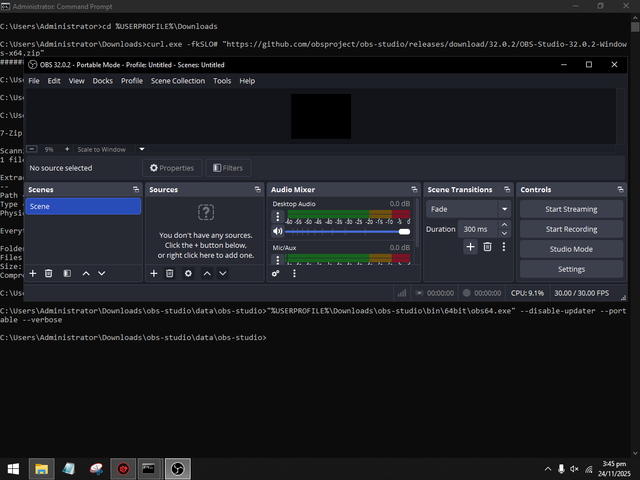Pop out the Audio Mixer dock
The height and width of the screenshot is (480, 640).
point(414,189)
